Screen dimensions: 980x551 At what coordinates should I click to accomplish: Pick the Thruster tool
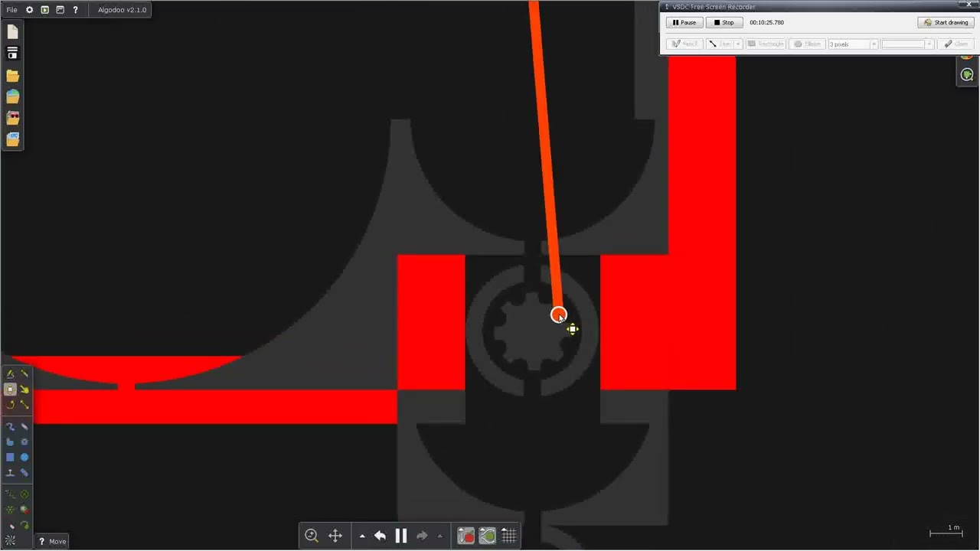24,509
